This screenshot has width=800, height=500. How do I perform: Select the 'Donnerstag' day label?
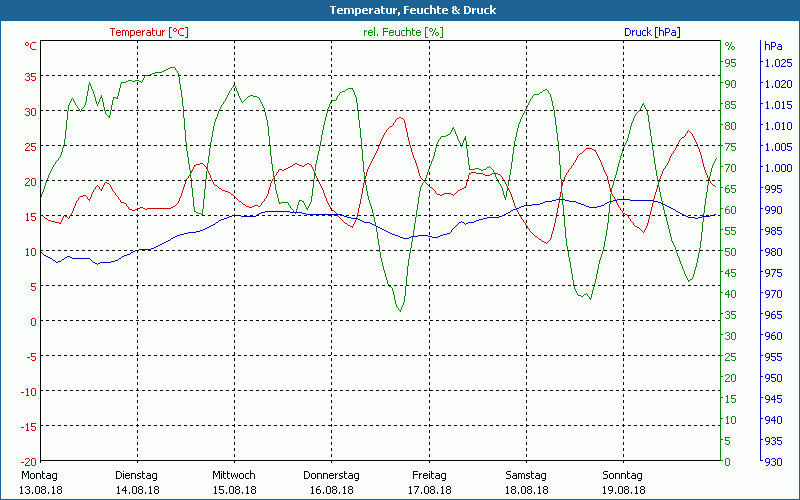click(x=331, y=476)
